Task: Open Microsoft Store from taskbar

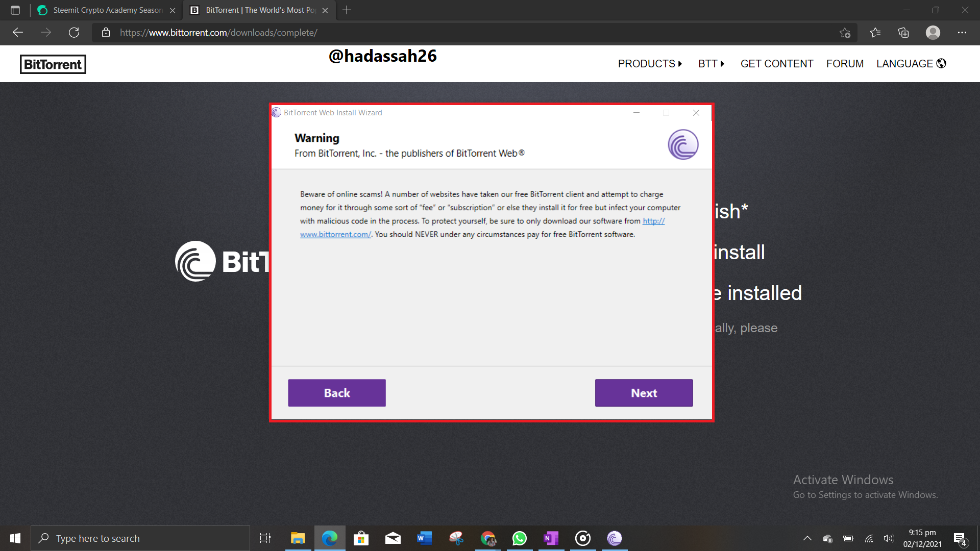Action: point(361,538)
